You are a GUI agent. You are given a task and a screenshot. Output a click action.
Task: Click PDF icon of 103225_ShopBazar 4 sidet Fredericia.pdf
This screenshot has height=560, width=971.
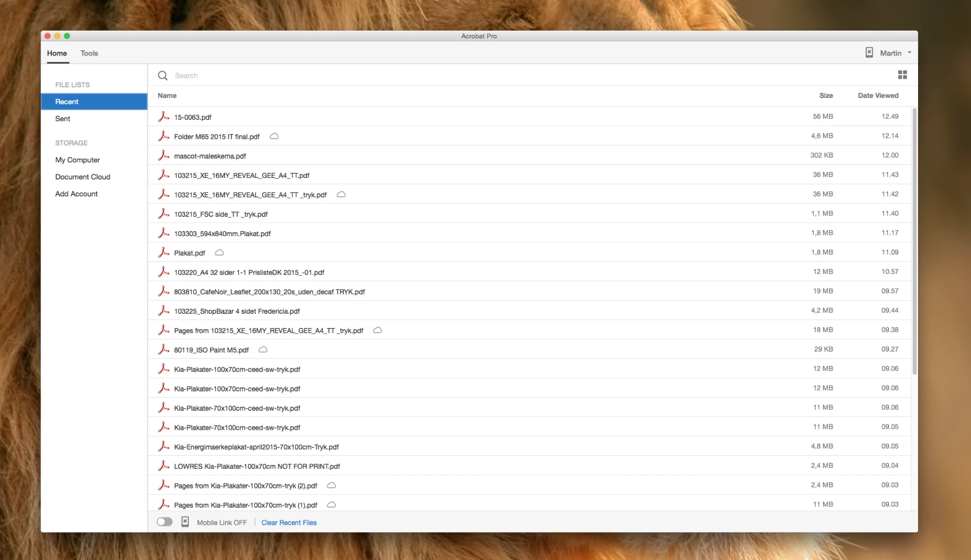[163, 311]
